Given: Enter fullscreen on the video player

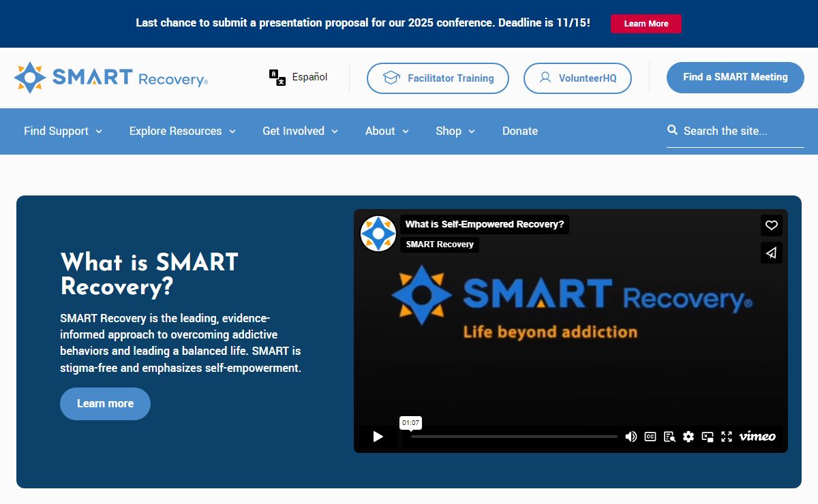Looking at the screenshot, I should coord(727,437).
